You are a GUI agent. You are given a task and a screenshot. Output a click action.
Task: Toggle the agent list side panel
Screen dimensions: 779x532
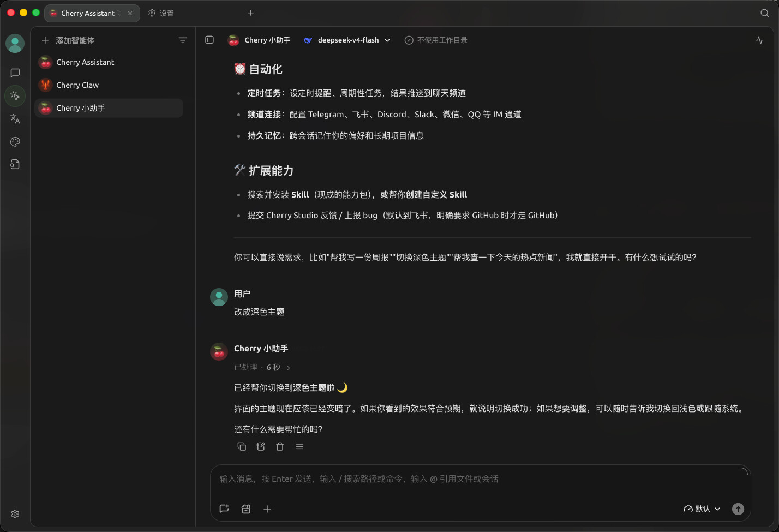click(x=209, y=40)
